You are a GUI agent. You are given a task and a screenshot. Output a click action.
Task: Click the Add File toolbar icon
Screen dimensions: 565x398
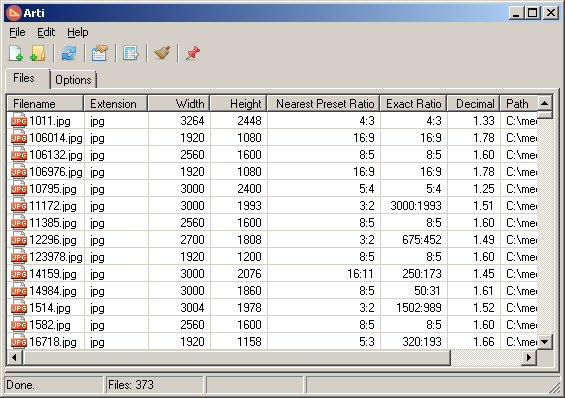pos(15,53)
